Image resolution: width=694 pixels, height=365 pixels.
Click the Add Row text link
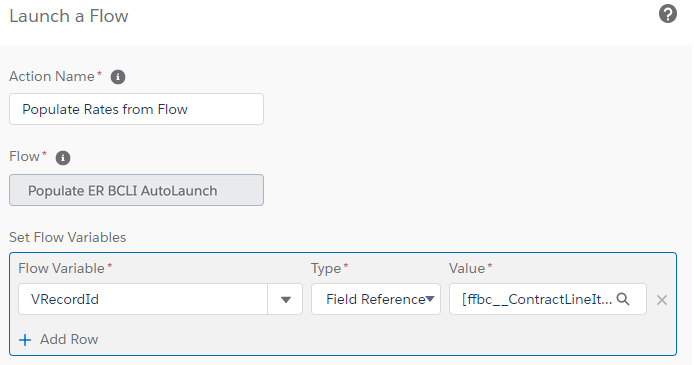pyautogui.click(x=69, y=339)
